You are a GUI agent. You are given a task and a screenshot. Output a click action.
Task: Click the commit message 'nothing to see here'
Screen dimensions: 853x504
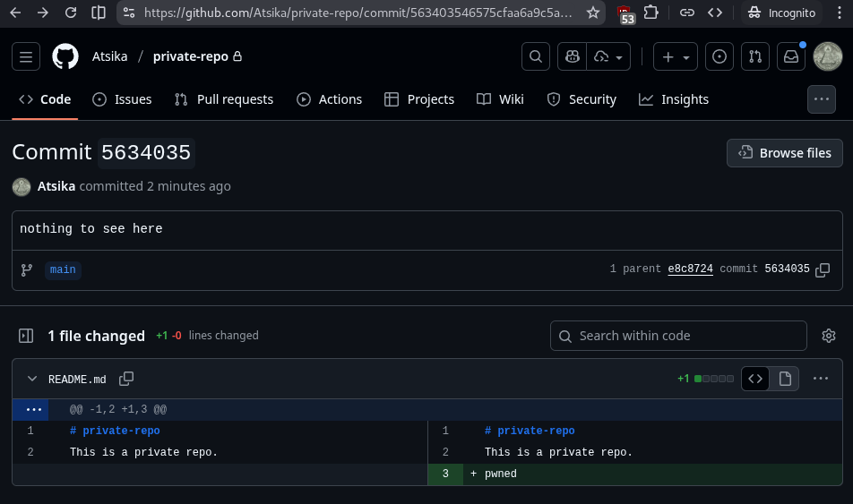pos(90,229)
